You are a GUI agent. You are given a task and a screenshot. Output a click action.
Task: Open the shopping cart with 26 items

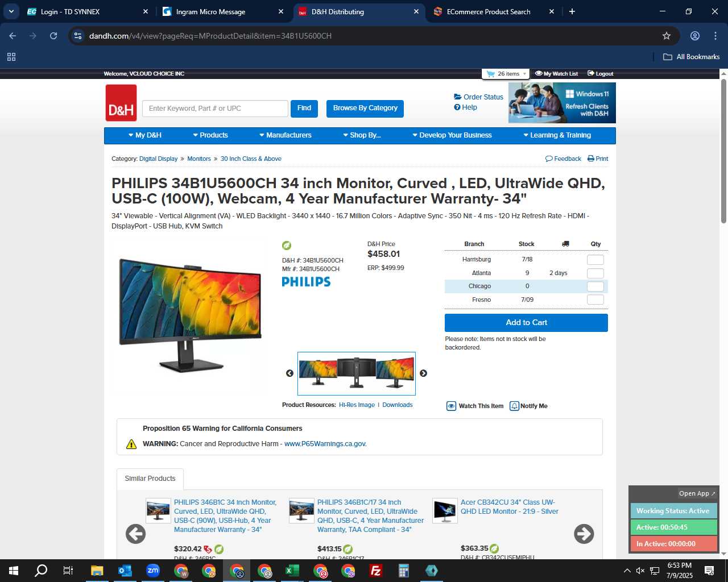pyautogui.click(x=506, y=74)
